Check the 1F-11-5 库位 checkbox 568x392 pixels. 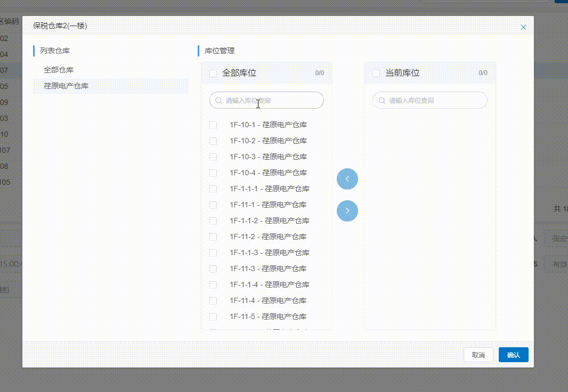[x=213, y=316]
